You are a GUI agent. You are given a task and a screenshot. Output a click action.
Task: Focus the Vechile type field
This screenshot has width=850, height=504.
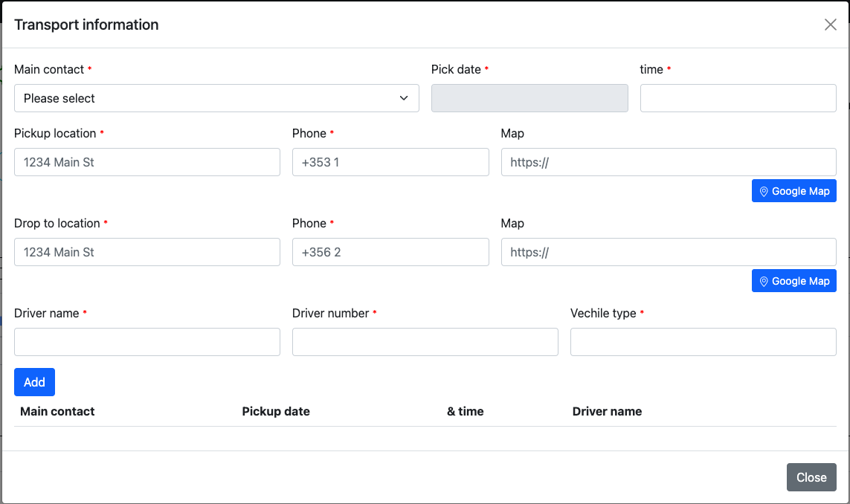click(x=703, y=342)
